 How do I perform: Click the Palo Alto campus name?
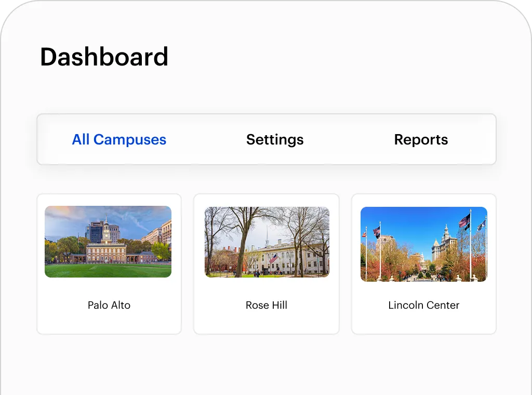coord(109,305)
